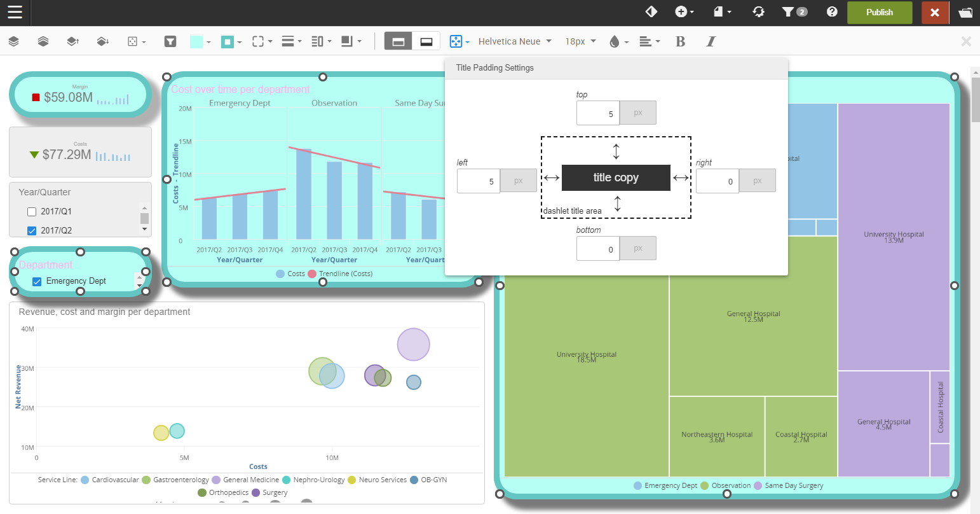Click the green Publish button
This screenshot has height=514, width=980.
click(879, 12)
